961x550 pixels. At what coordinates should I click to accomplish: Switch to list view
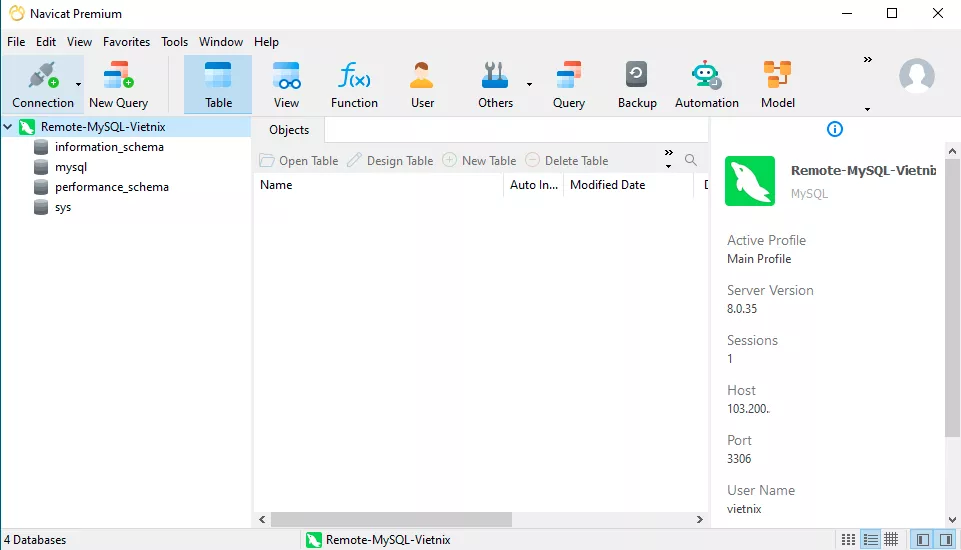pyautogui.click(x=870, y=540)
